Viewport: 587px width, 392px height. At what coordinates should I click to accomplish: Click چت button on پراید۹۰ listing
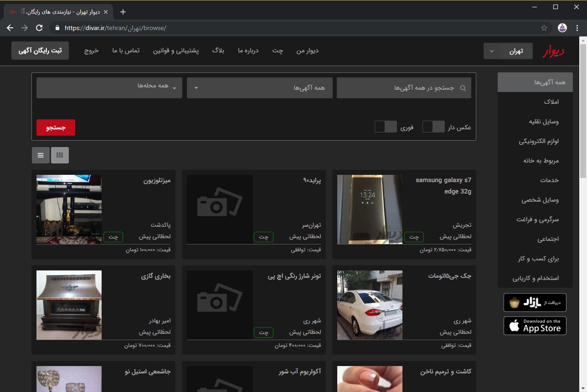tap(263, 237)
